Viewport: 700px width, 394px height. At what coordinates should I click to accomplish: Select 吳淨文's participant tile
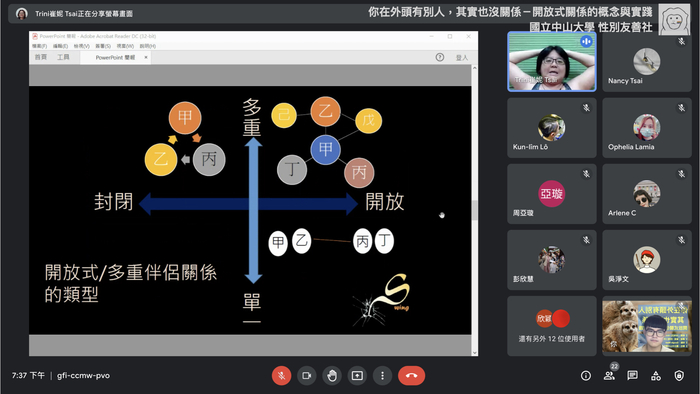tap(647, 260)
